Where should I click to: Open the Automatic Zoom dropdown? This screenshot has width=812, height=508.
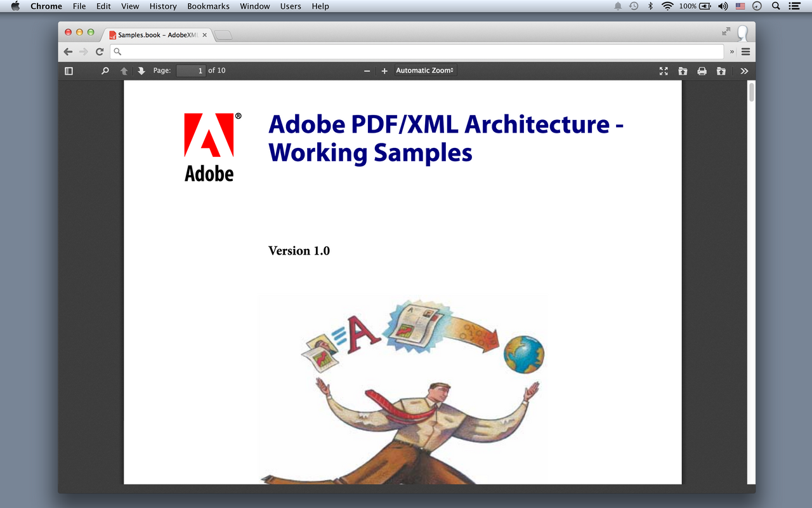point(424,70)
